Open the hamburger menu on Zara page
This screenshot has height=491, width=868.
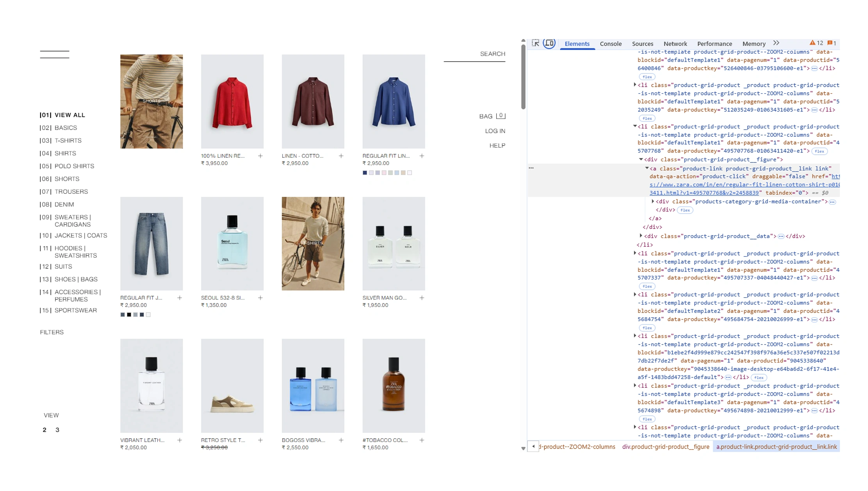point(55,54)
